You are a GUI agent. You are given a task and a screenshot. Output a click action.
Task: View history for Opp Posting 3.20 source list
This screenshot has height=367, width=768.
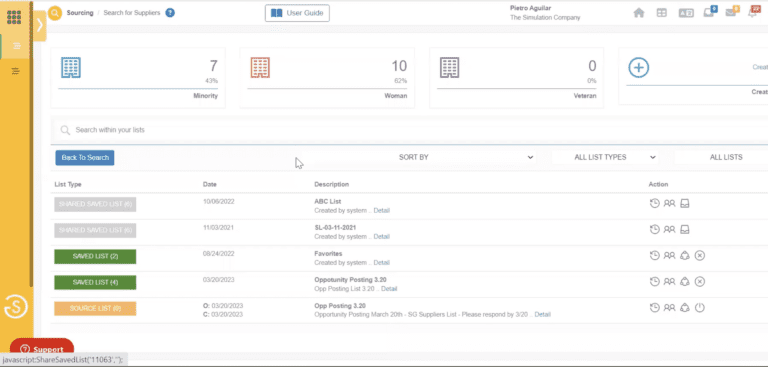click(654, 308)
